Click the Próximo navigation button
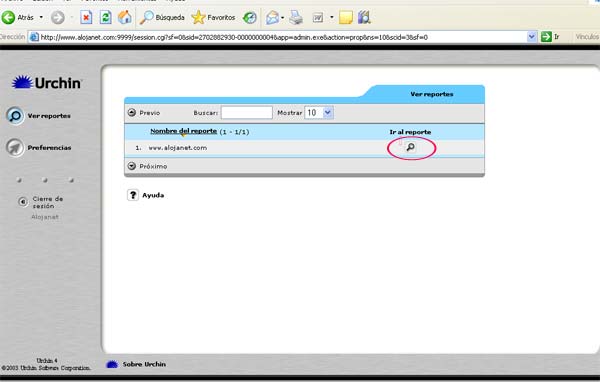The width and height of the screenshot is (600, 382). pos(147,166)
